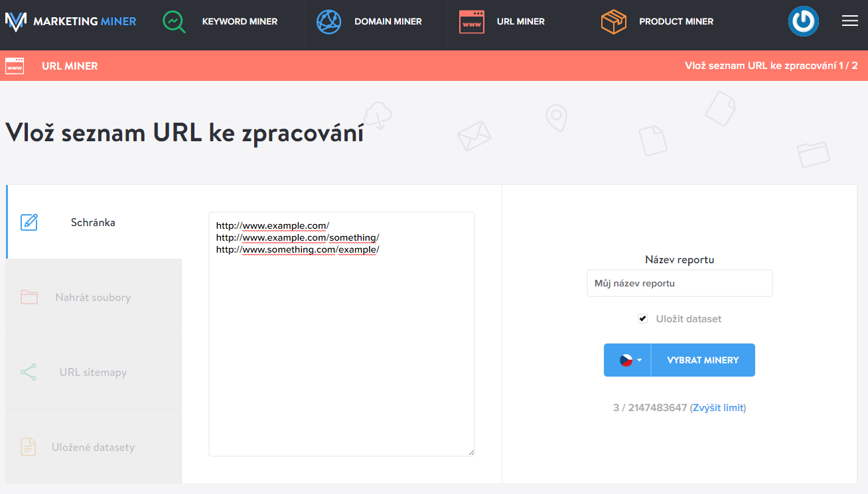Click the 3 / 2147483647 counter text
Viewport: 868px width, 494px height.
coord(650,408)
